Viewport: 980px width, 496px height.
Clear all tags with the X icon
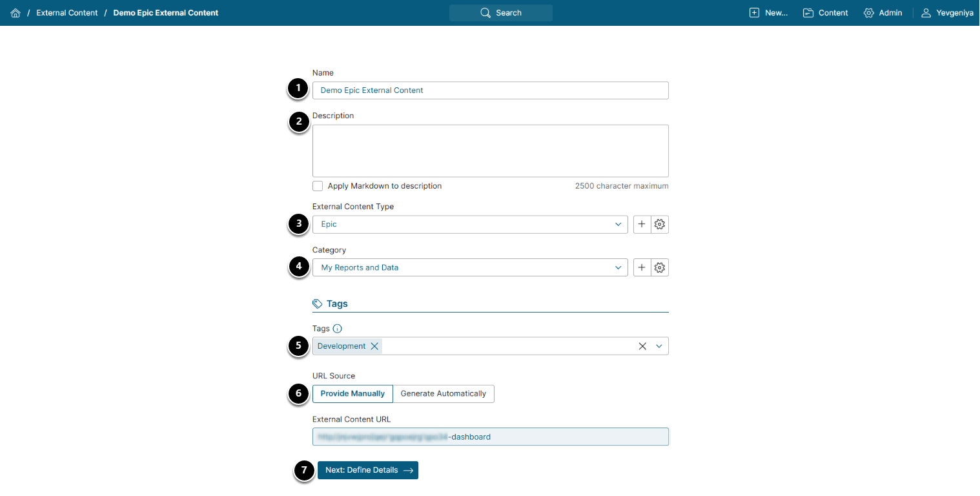(x=642, y=346)
